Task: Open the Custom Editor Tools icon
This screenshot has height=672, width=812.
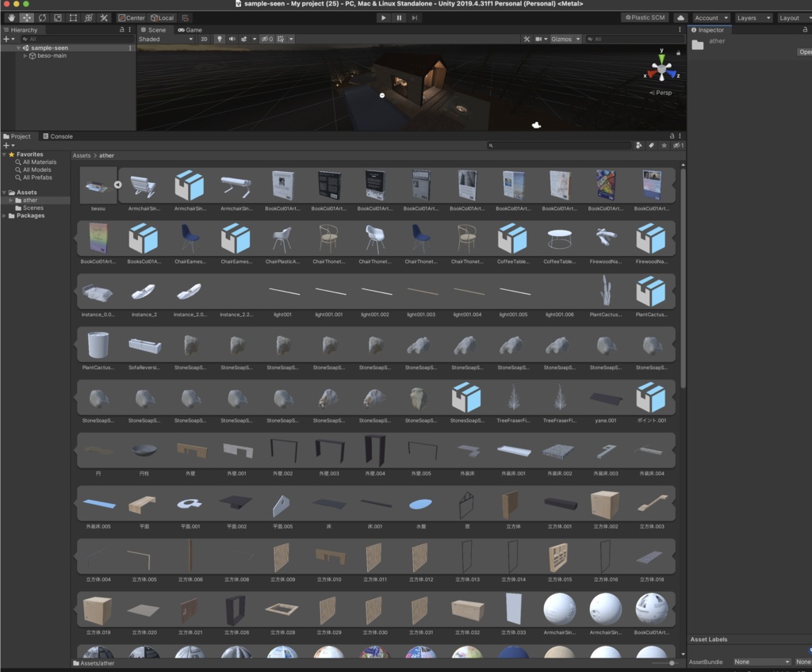Action: [x=104, y=17]
